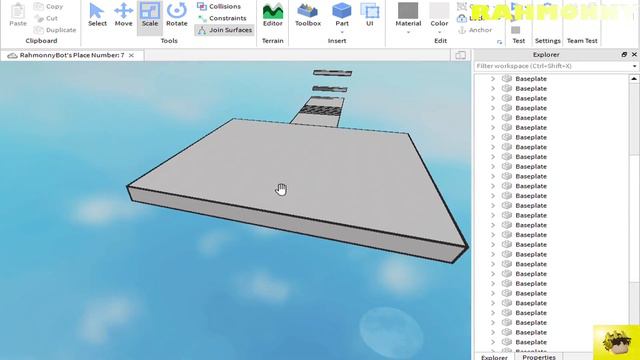The width and height of the screenshot is (640, 360).
Task: Switch to RahmonnyBot's Place Number: 7 tab
Action: [x=71, y=55]
